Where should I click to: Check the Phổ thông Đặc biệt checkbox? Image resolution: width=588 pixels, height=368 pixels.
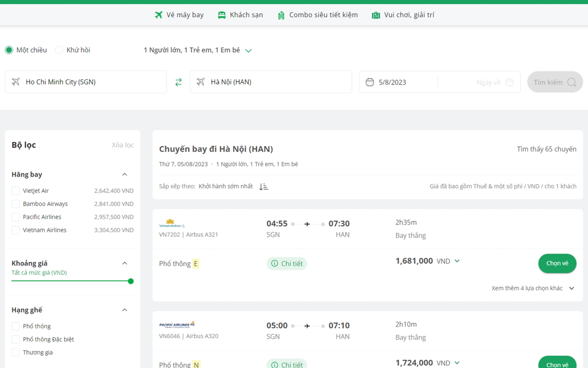pos(16,340)
